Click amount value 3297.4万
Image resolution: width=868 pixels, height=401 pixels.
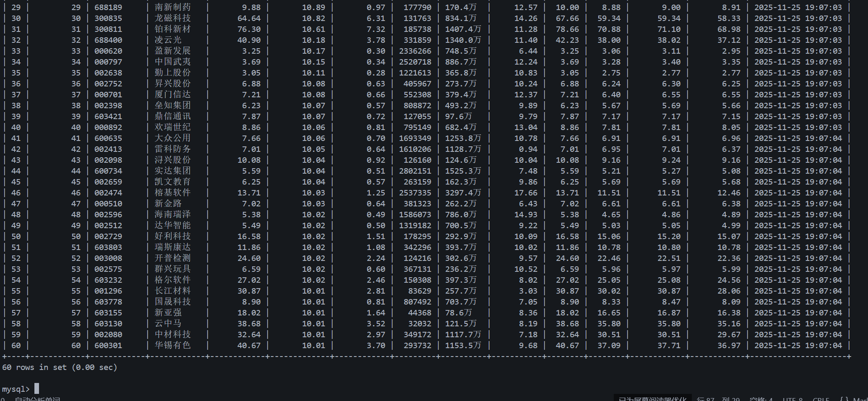tap(463, 193)
